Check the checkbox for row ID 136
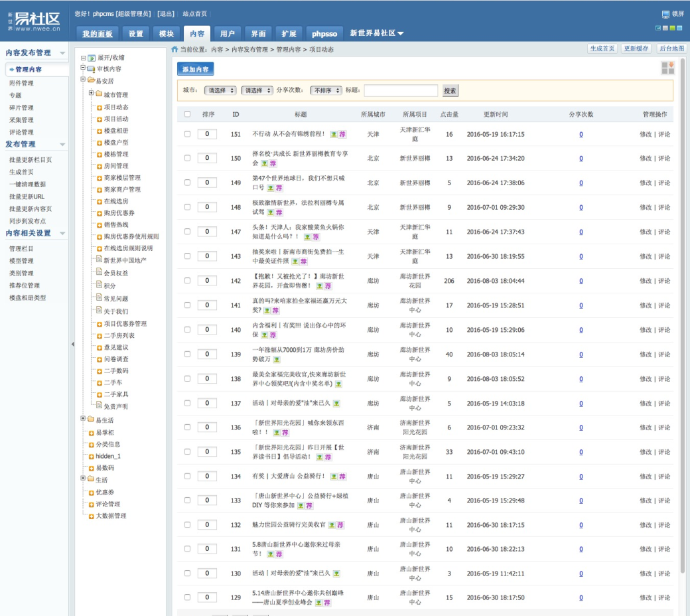 pyautogui.click(x=188, y=427)
